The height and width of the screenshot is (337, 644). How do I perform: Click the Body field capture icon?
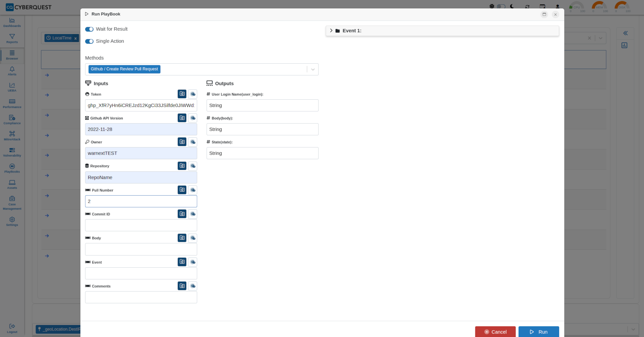182,238
